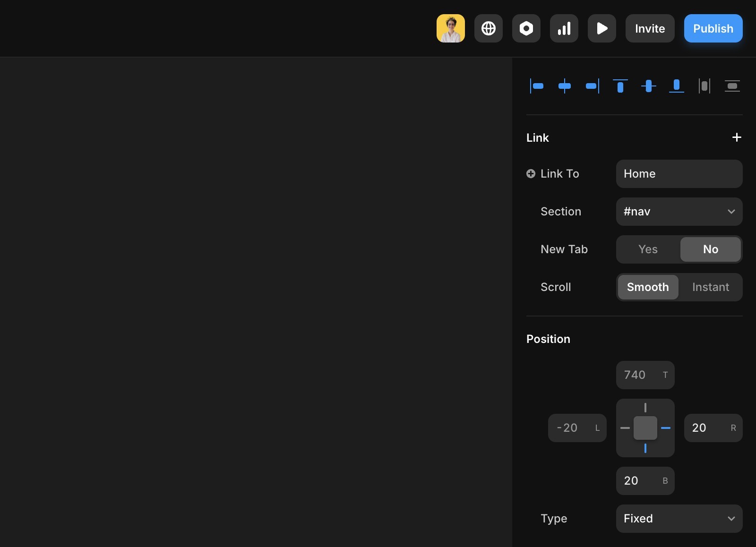The width and height of the screenshot is (756, 547).
Task: Choose Smooth scroll option
Action: (648, 287)
